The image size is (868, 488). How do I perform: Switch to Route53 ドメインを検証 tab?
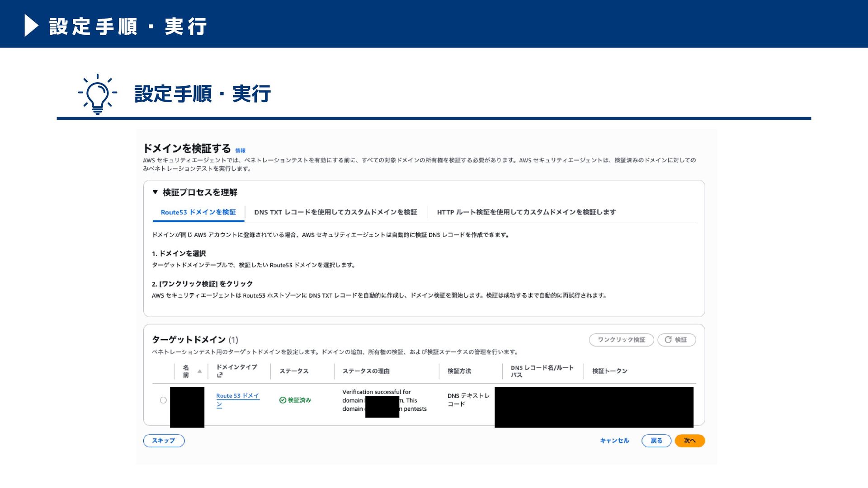pyautogui.click(x=198, y=212)
